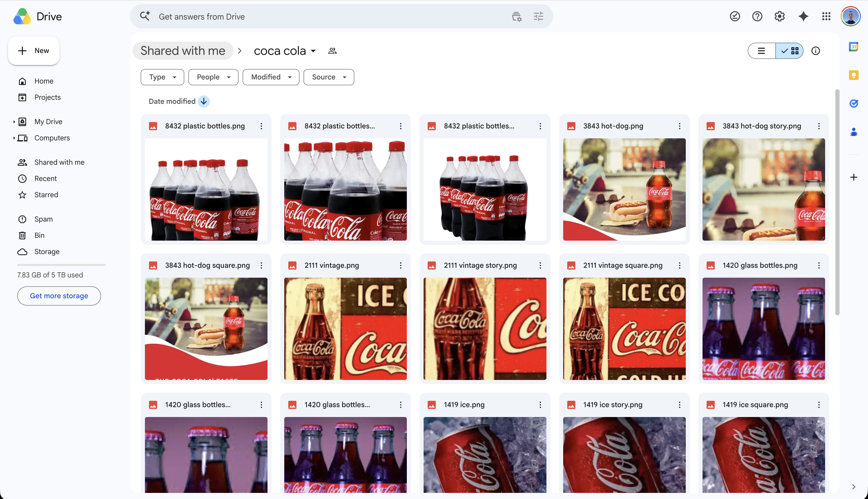Open advanced search filter options icon

coord(538,16)
